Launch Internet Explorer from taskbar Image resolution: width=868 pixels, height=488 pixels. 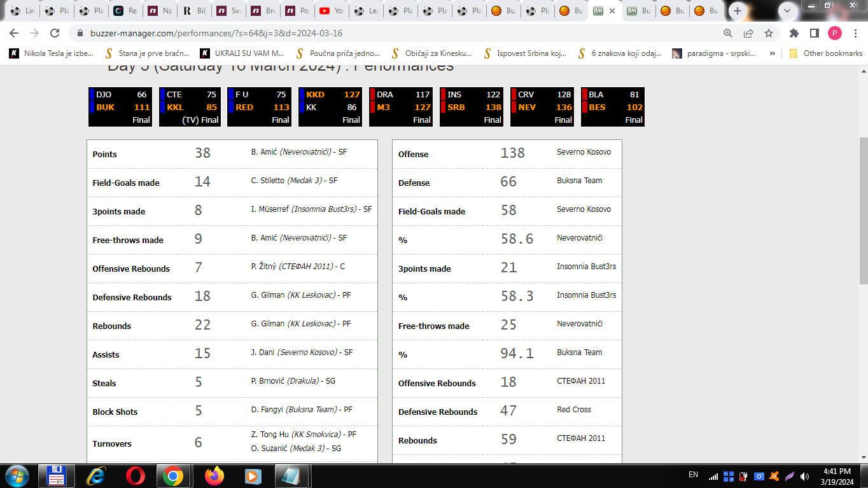(96, 476)
